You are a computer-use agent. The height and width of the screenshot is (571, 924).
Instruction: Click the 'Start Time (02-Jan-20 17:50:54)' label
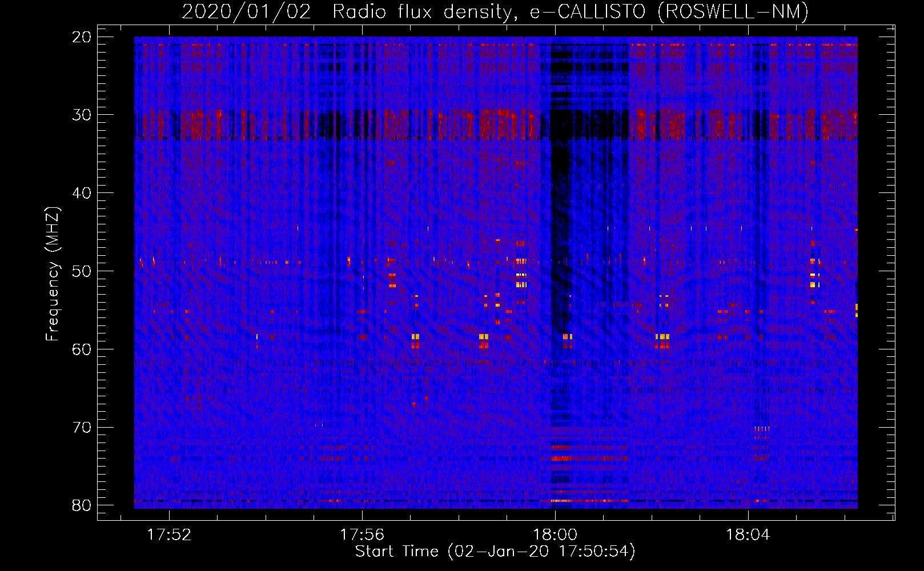pos(495,552)
